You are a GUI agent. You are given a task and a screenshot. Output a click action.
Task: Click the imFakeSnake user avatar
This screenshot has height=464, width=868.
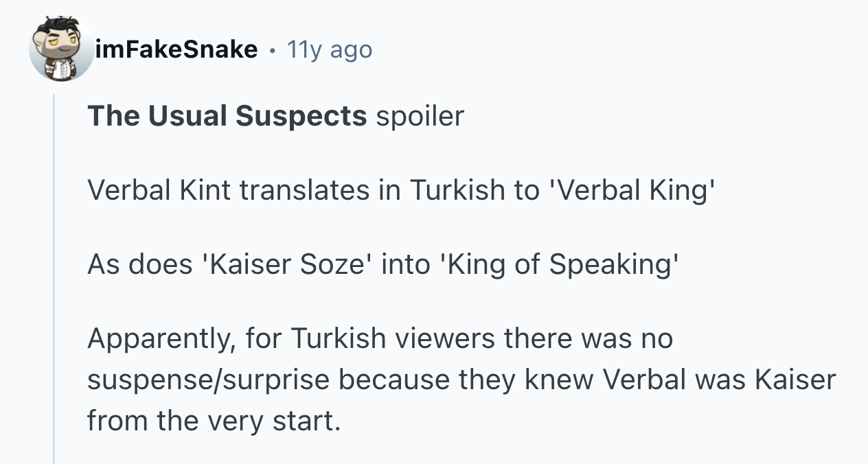62,49
